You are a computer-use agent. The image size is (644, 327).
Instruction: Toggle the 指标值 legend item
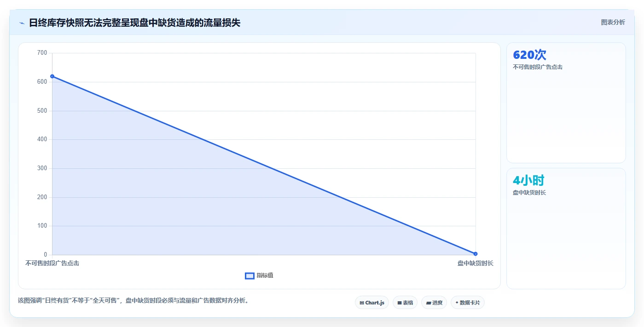click(x=259, y=275)
